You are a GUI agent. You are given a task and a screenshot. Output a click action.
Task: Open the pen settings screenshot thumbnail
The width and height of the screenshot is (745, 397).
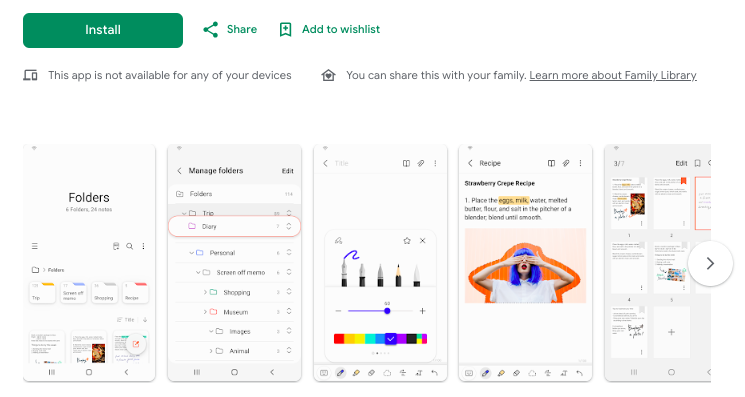380,263
